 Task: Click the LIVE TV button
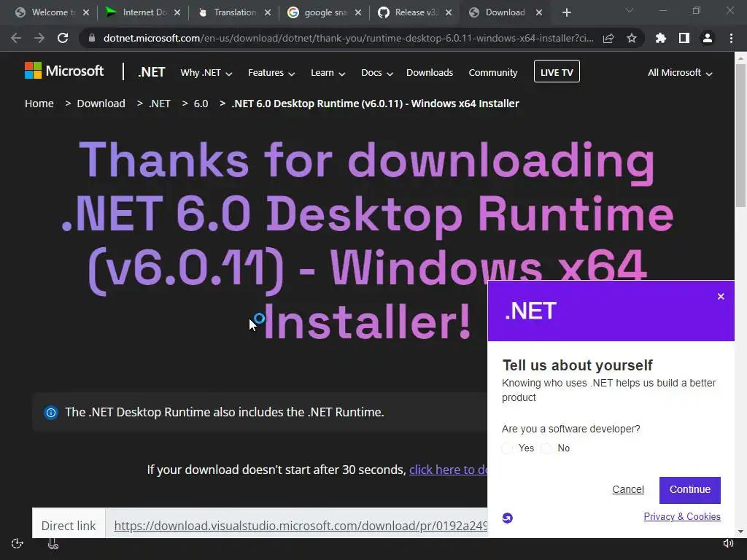click(x=557, y=71)
